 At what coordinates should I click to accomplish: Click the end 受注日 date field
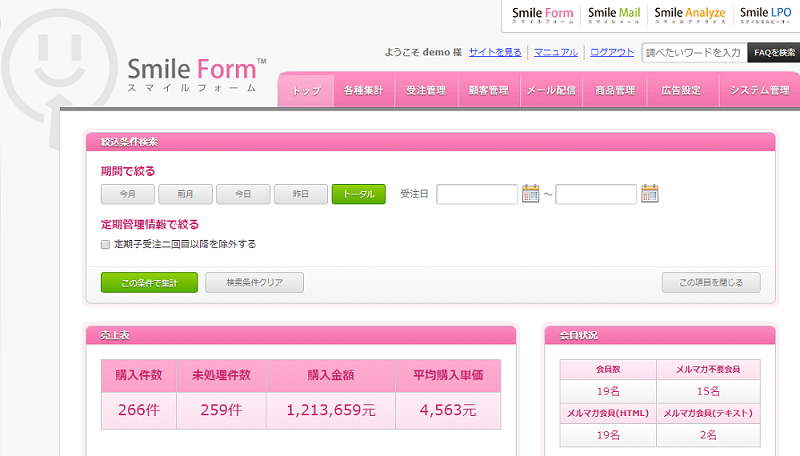pyautogui.click(x=596, y=194)
